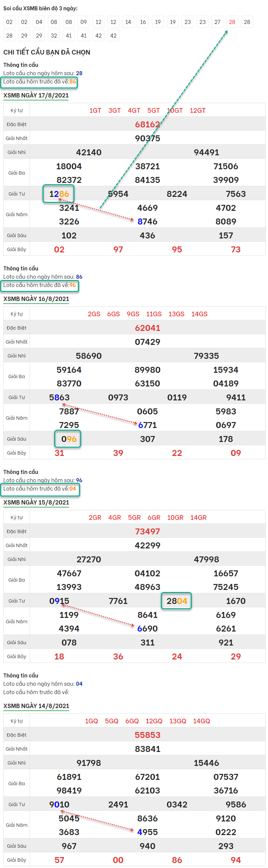Open the XSMB NGÀY 14/8/2021 heading link
Image resolution: width=268 pixels, height=868 pixels.
tap(36, 706)
